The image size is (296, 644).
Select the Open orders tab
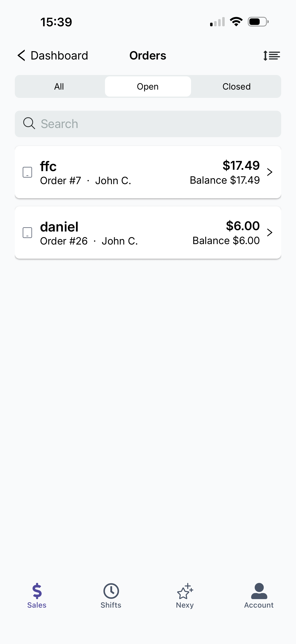[x=148, y=86]
